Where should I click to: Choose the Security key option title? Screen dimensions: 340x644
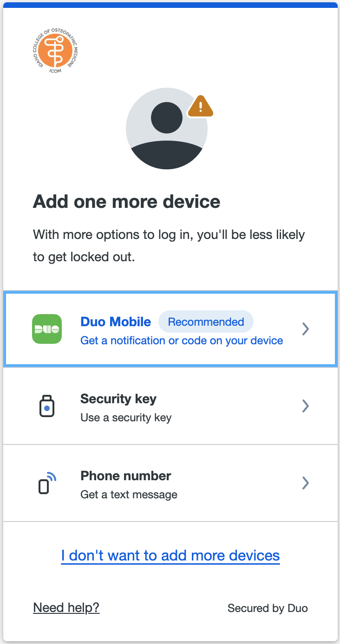click(118, 399)
